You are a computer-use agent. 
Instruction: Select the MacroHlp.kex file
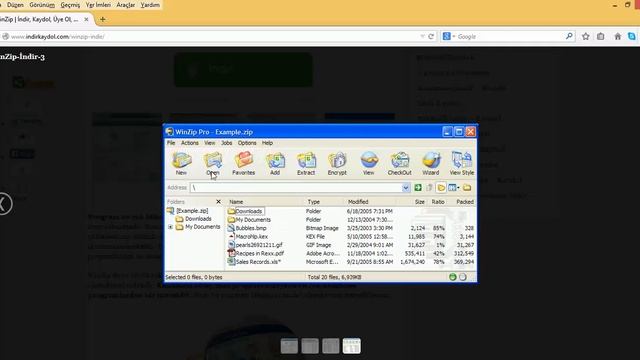click(x=351, y=236)
